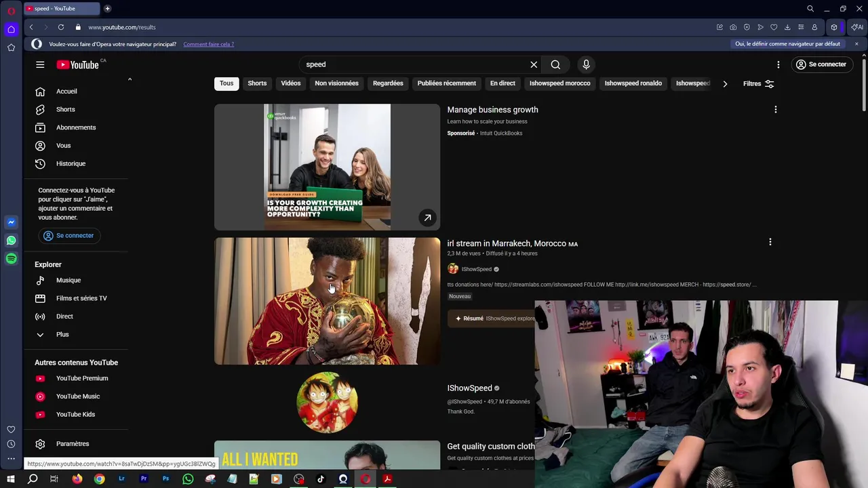Image resolution: width=868 pixels, height=488 pixels.
Task: Open YouTube Premium in sidebar
Action: point(82,378)
